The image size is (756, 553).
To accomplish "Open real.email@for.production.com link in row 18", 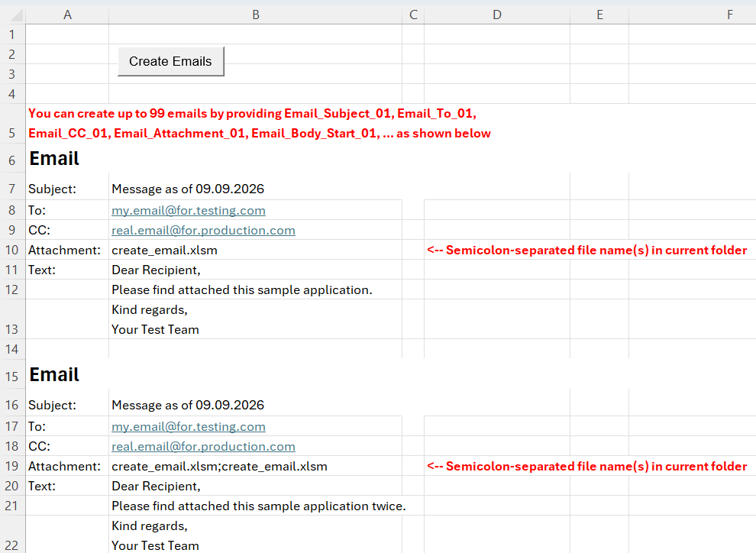I will [x=203, y=447].
